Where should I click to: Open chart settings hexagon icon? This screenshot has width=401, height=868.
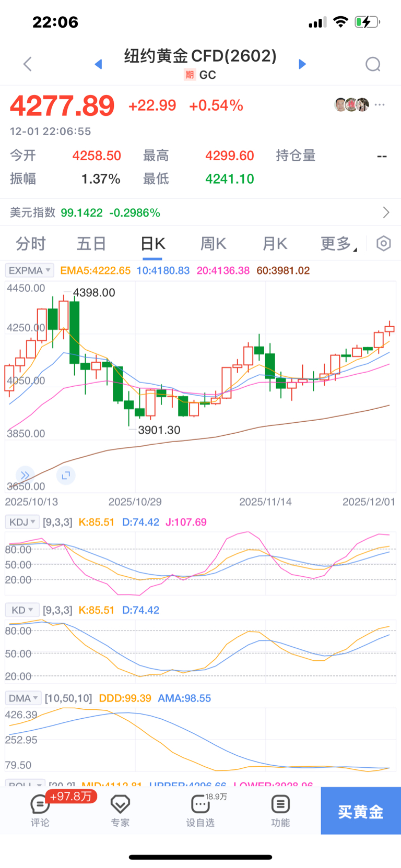[384, 244]
